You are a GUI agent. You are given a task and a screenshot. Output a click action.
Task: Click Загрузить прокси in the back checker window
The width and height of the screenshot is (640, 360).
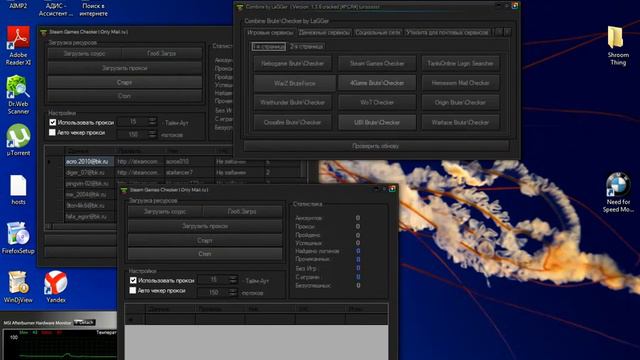tap(124, 68)
